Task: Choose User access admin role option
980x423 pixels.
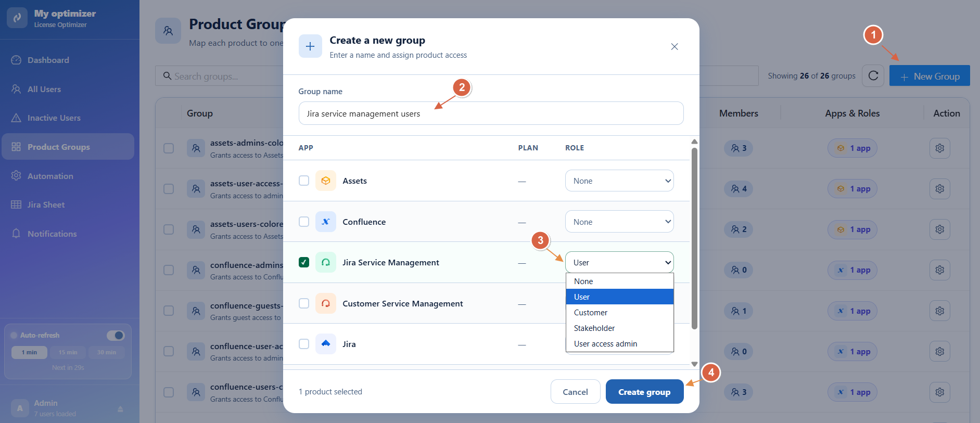Action: coord(620,344)
